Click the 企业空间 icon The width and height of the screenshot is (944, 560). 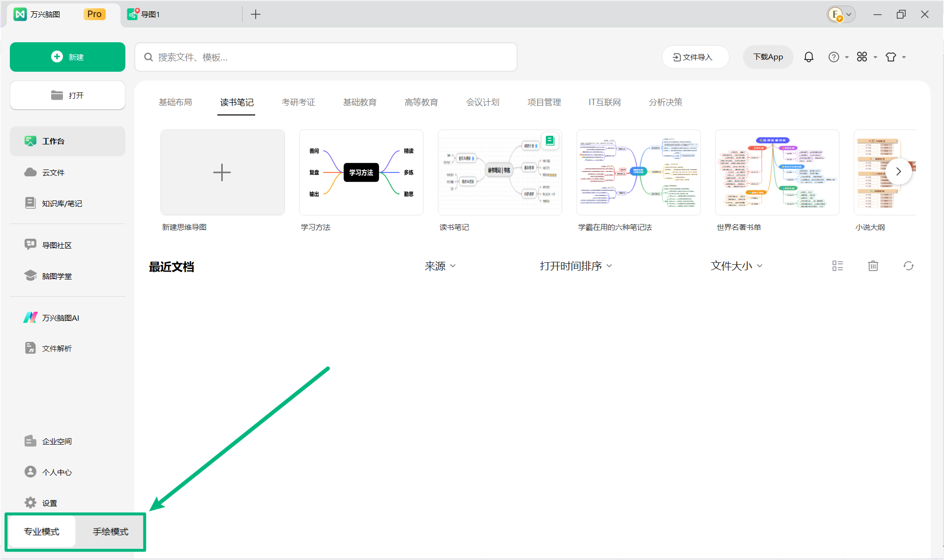coord(30,441)
